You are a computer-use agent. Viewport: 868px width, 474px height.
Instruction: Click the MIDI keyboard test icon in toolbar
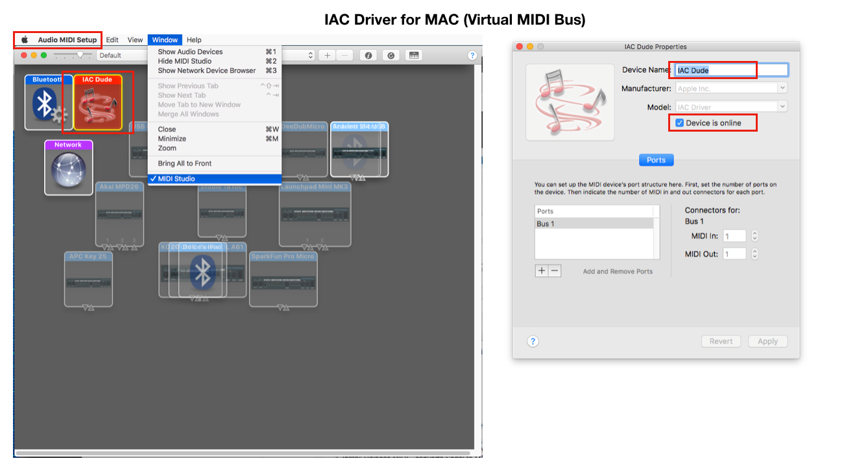[x=413, y=55]
